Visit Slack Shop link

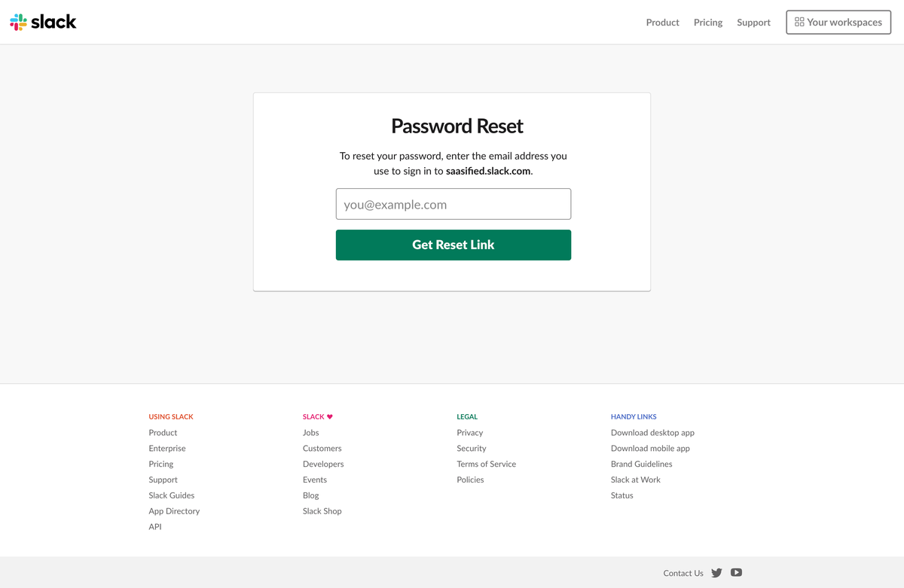pos(322,511)
